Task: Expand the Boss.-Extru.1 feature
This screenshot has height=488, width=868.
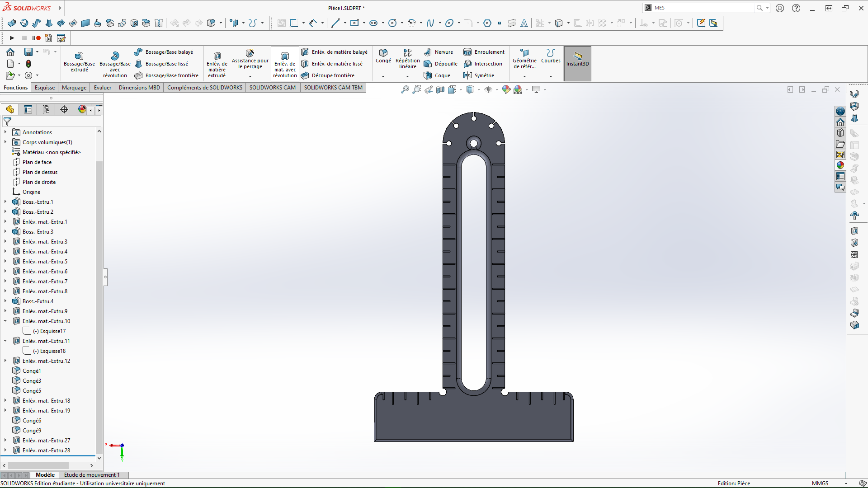Action: 5,202
